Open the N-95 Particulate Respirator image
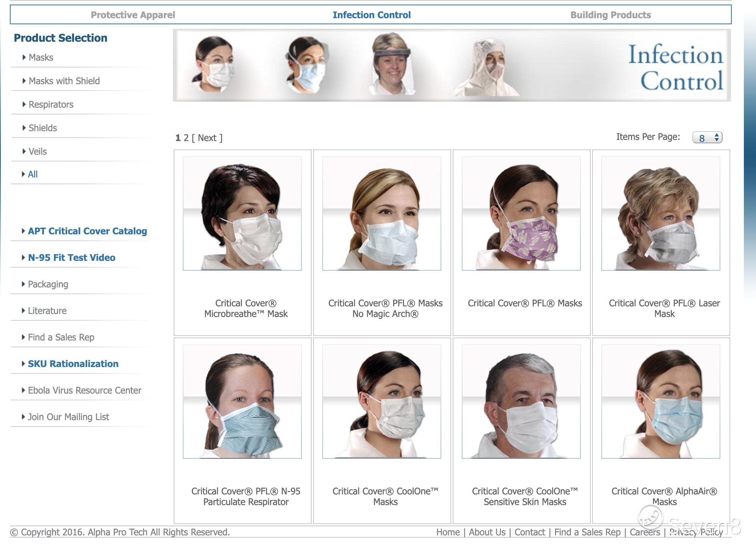 click(242, 402)
